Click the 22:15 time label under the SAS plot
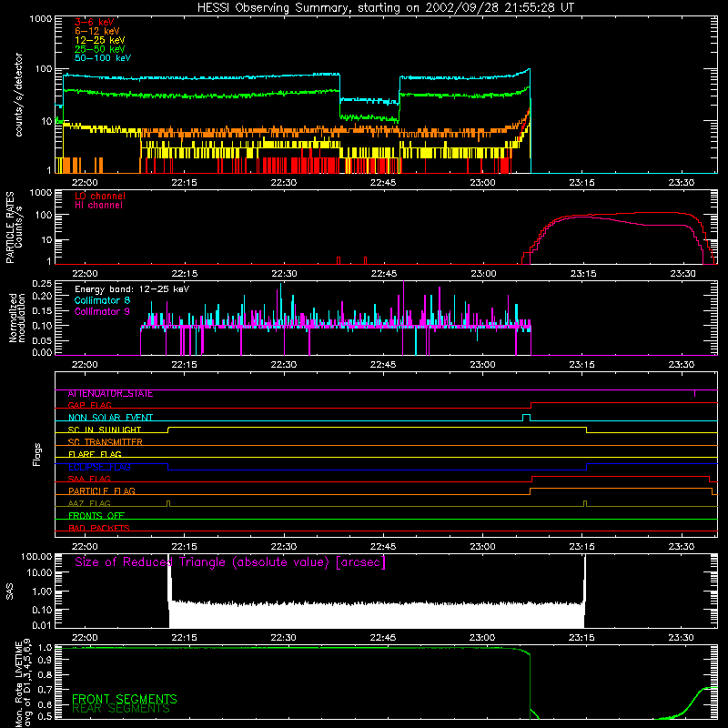 (185, 638)
